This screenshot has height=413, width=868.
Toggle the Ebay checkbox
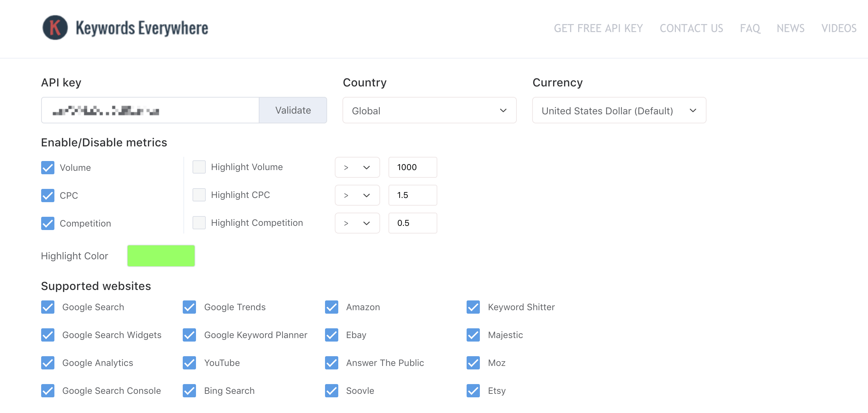coord(332,335)
